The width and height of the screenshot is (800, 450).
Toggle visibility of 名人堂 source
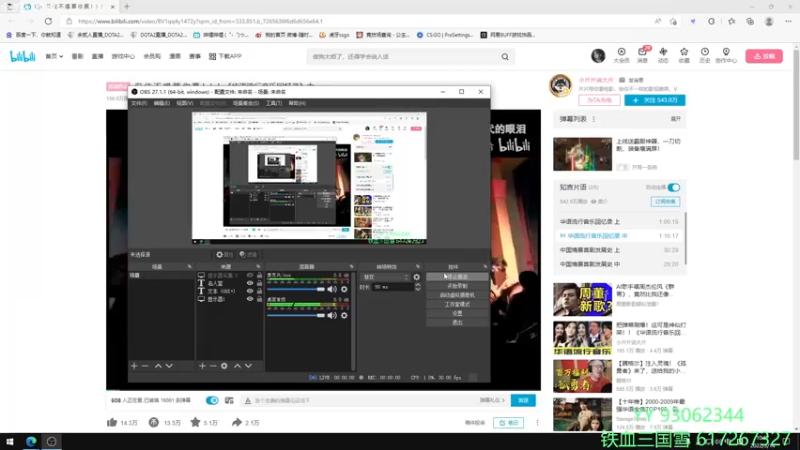click(x=250, y=283)
